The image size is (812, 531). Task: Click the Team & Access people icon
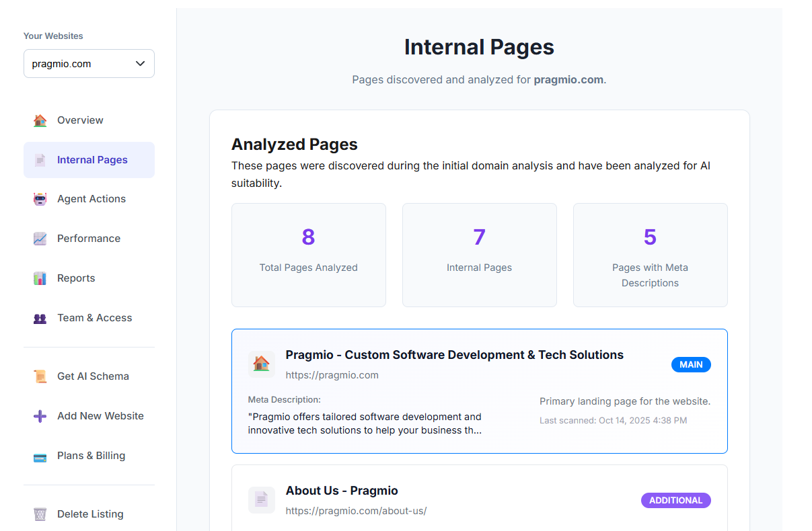(x=40, y=318)
